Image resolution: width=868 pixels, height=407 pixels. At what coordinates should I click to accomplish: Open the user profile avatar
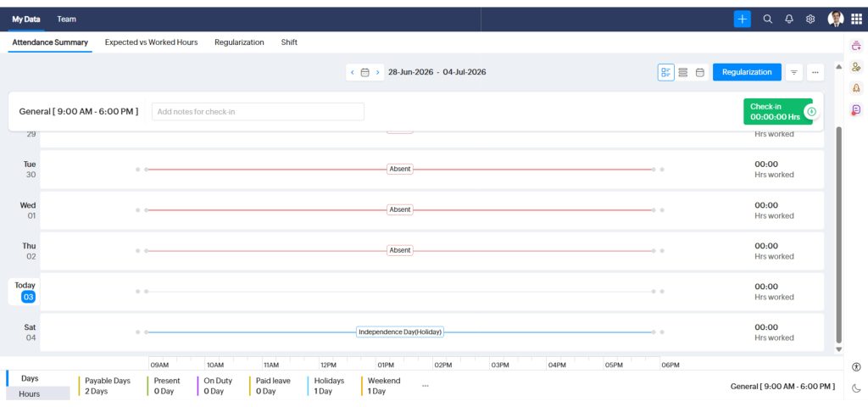[x=835, y=19]
